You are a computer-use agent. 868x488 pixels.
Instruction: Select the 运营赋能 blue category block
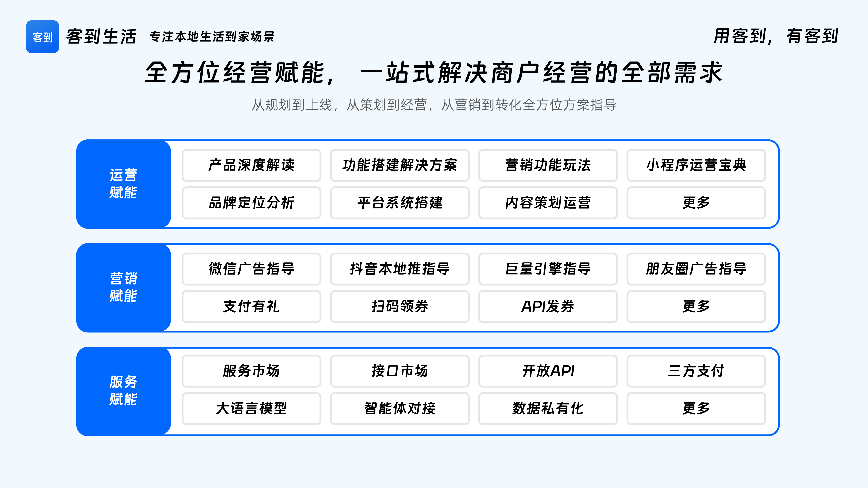123,184
